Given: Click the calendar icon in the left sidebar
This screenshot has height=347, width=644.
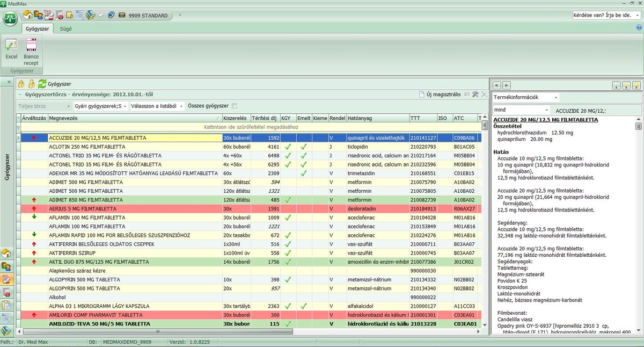Looking at the screenshot, I should tap(6, 318).
